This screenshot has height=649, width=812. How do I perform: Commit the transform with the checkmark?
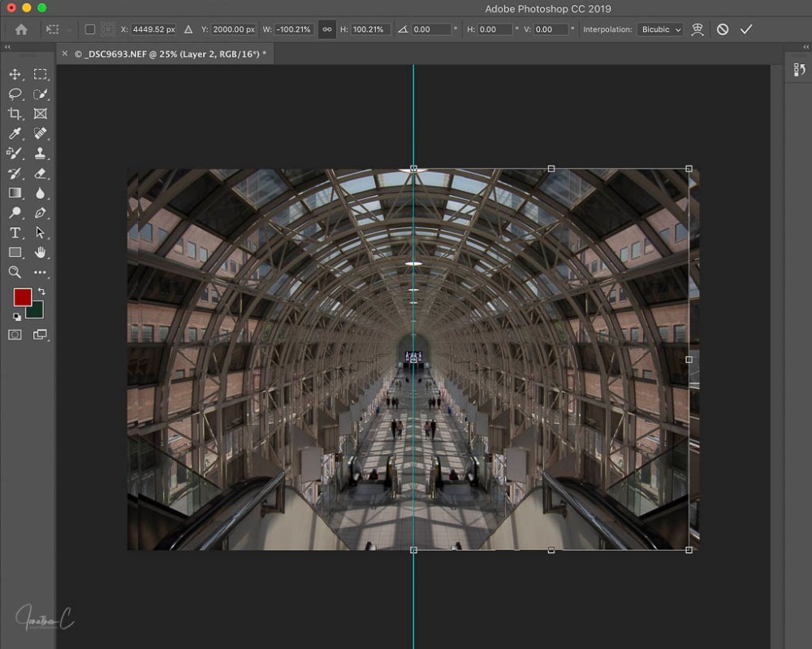746,29
